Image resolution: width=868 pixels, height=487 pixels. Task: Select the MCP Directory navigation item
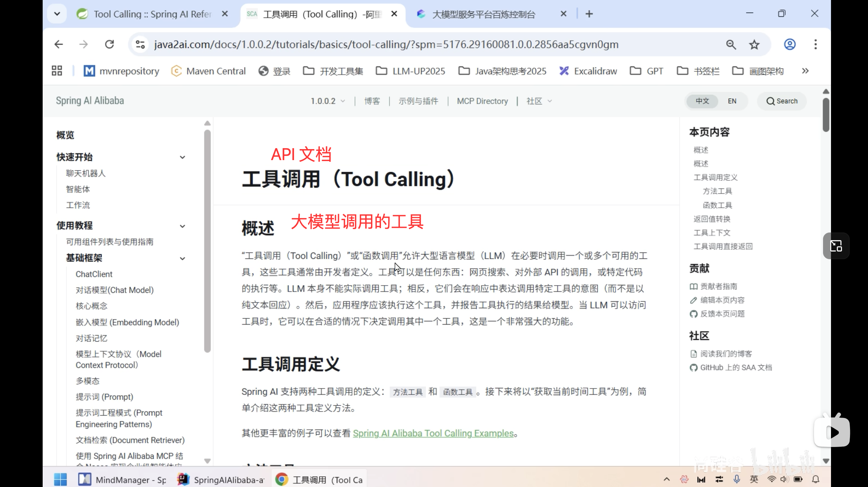tap(482, 101)
